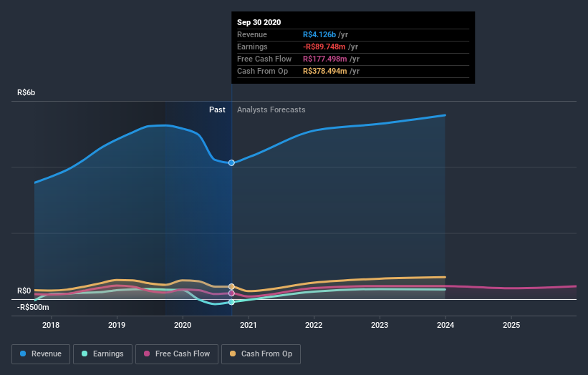Screen dimensions: 588x375
Task: Toggle the Cash From Op legend button
Action: [x=261, y=354]
